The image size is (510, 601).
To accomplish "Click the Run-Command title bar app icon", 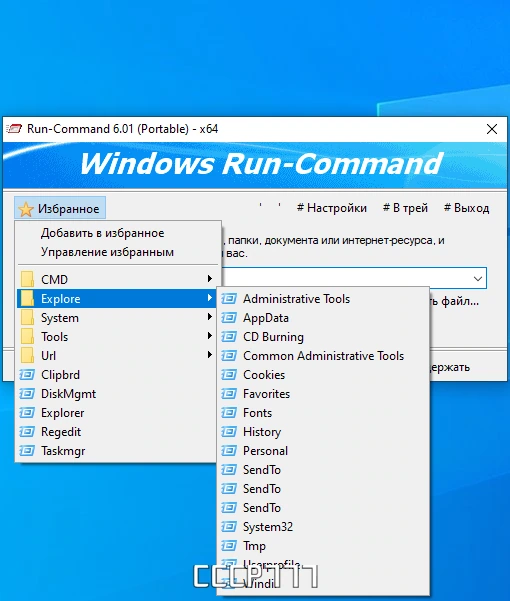I will (14, 129).
